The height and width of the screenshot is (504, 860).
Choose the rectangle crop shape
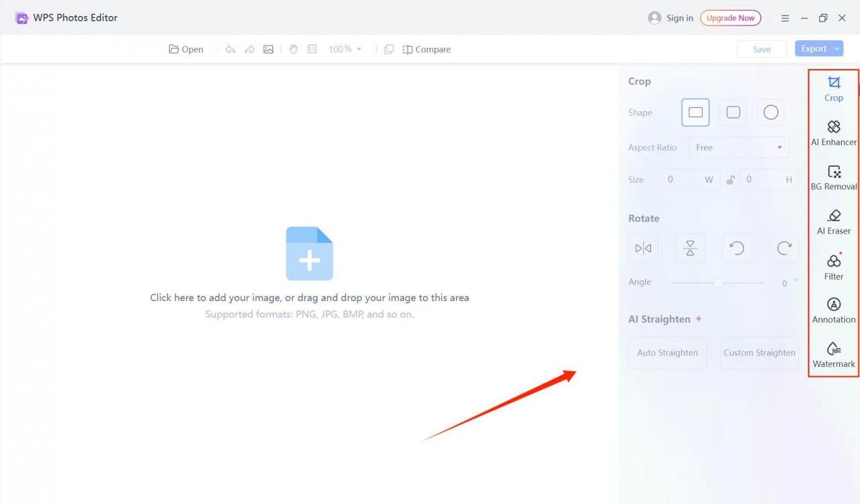(x=695, y=112)
